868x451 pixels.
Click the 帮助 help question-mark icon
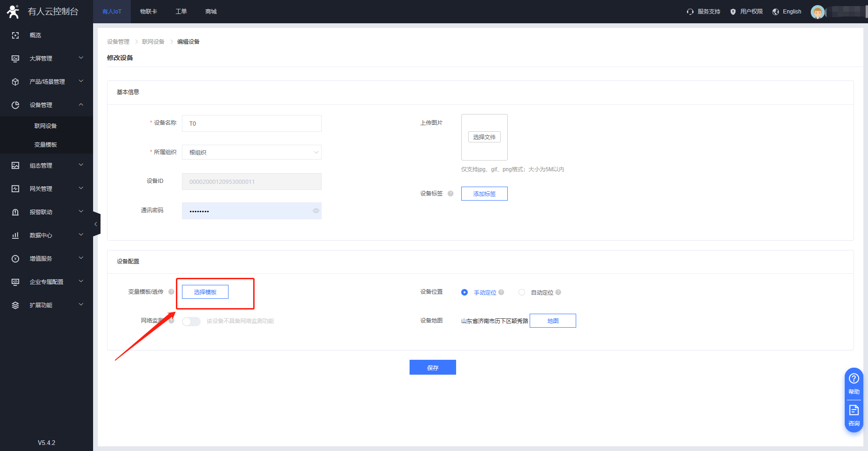[854, 378]
